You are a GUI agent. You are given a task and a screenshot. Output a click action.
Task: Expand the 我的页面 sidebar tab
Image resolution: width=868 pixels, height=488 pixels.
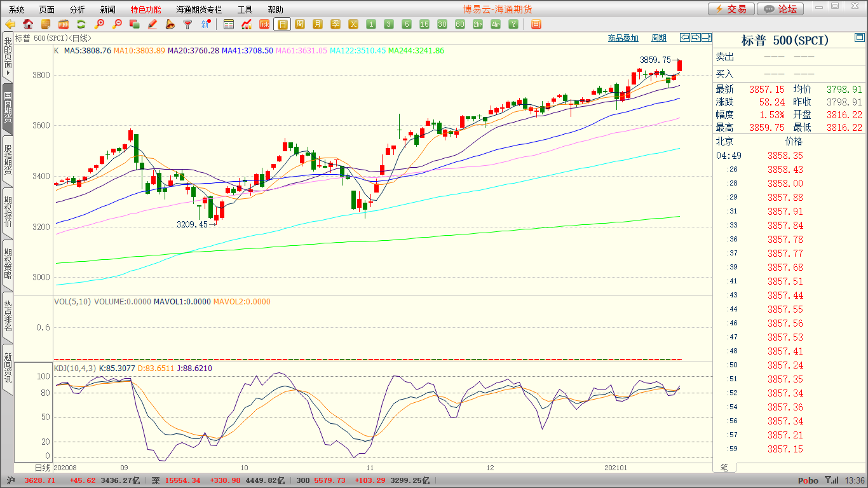8,57
